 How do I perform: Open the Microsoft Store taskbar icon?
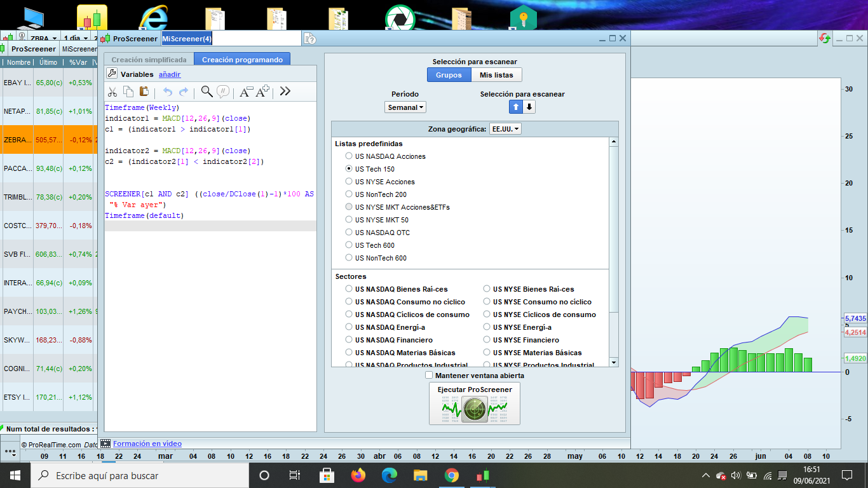(x=327, y=475)
